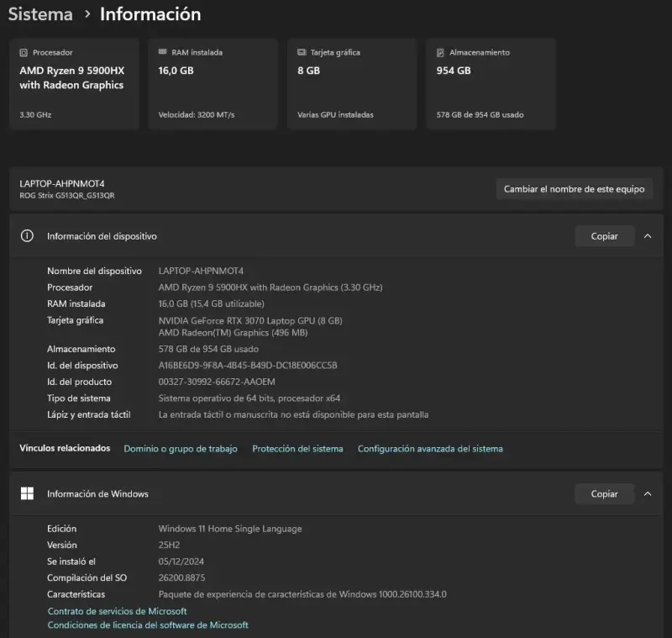Click the storage drive icon
The image size is (672, 638).
tap(440, 53)
